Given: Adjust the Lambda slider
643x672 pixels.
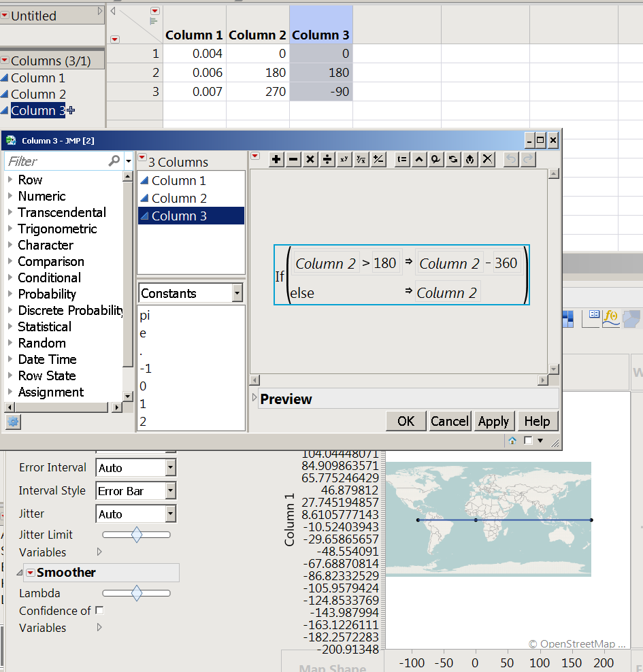Looking at the screenshot, I should click(x=136, y=593).
